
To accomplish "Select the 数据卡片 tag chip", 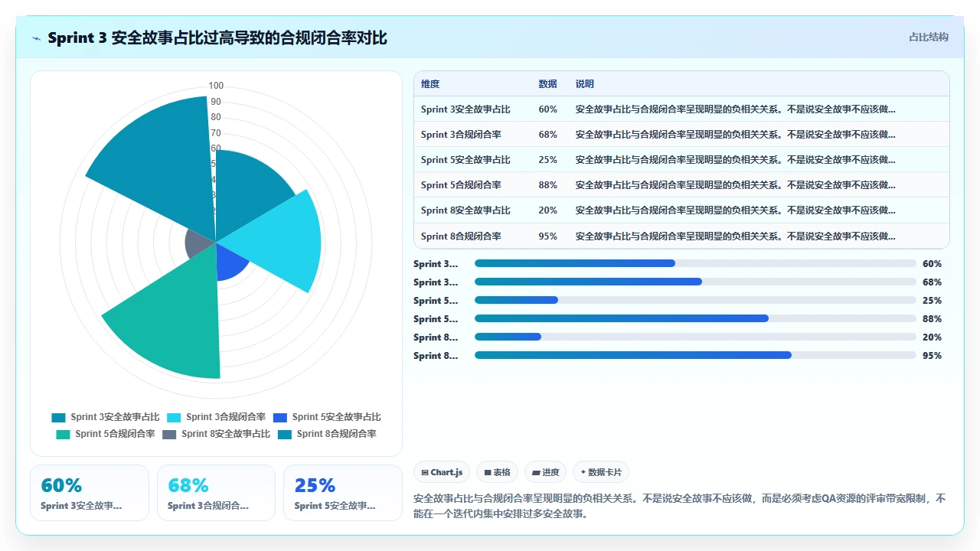I will (x=601, y=472).
